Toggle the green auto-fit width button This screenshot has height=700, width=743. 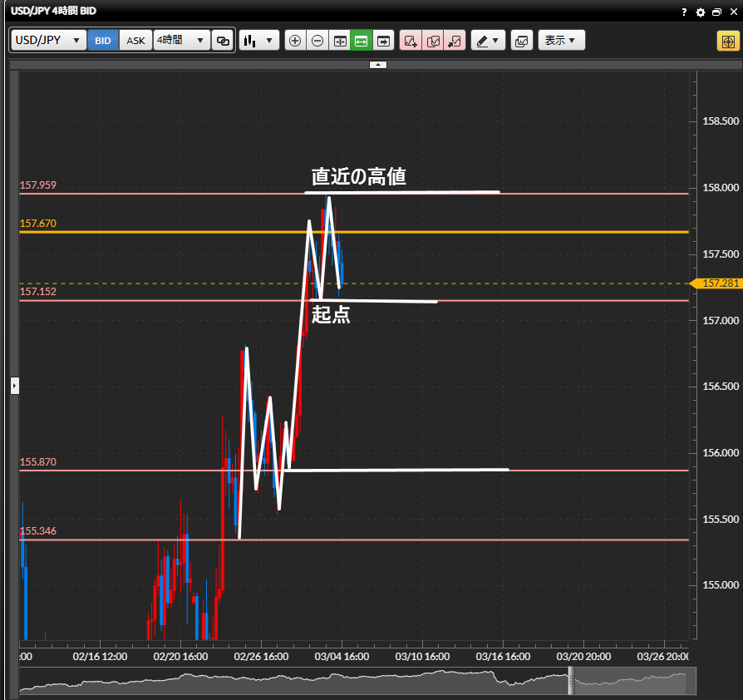(362, 40)
